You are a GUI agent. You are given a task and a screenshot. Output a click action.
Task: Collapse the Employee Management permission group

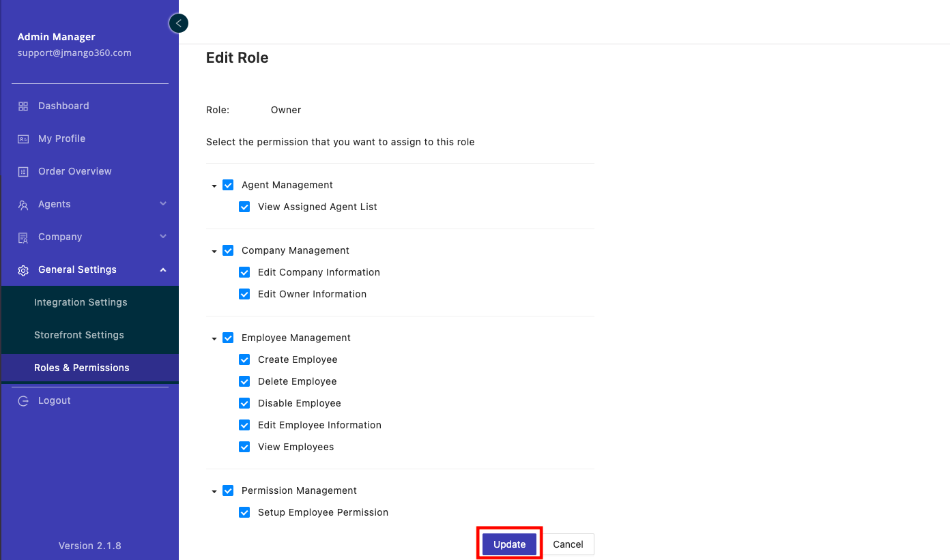(214, 338)
